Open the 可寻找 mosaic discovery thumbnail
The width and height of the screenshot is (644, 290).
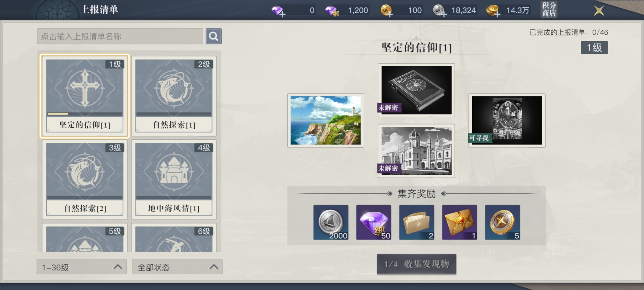point(507,121)
